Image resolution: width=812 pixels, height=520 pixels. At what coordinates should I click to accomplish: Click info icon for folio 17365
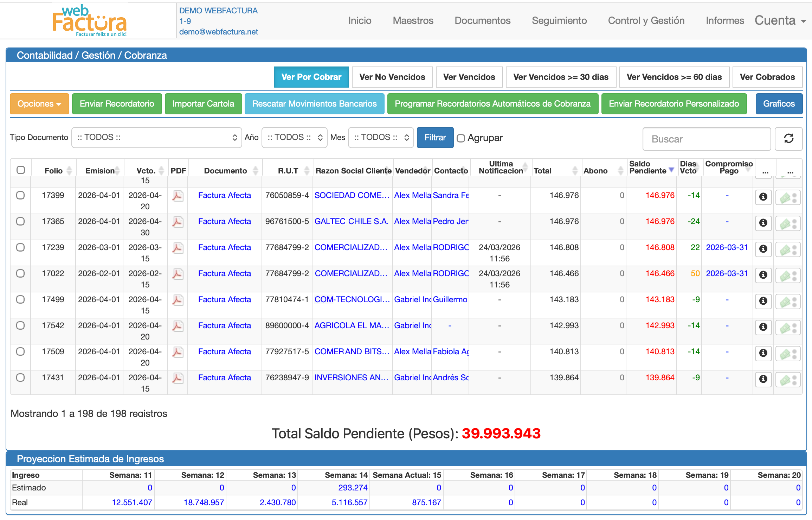pyautogui.click(x=763, y=223)
